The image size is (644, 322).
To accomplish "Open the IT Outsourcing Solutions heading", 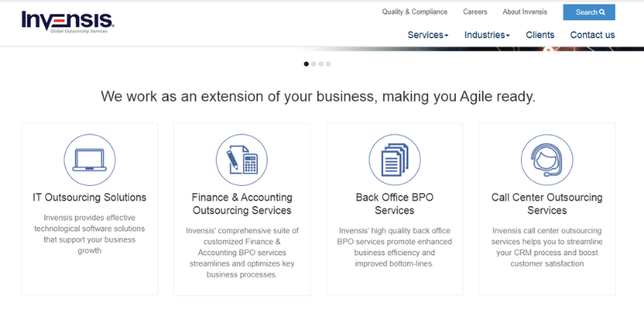I will [x=89, y=197].
